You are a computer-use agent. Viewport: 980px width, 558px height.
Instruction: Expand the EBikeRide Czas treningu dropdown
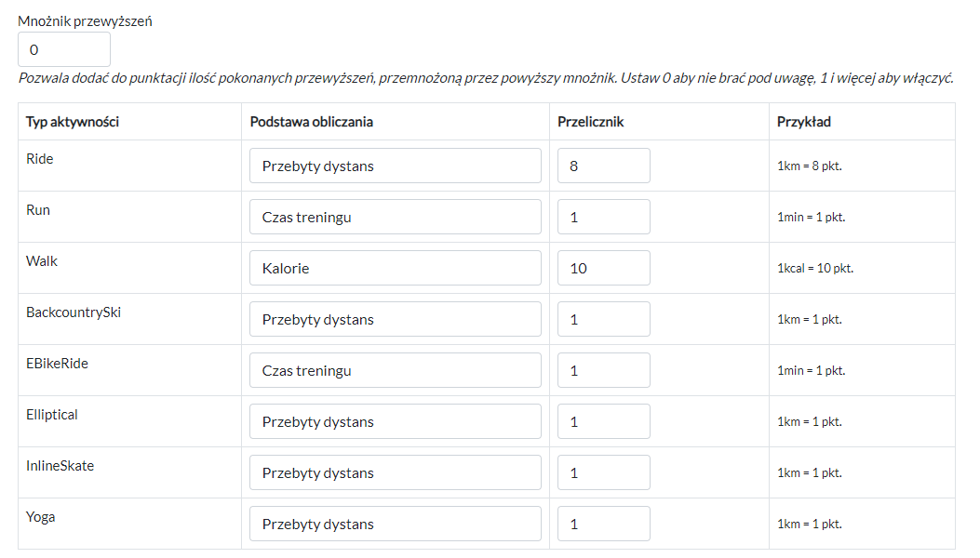(x=395, y=370)
